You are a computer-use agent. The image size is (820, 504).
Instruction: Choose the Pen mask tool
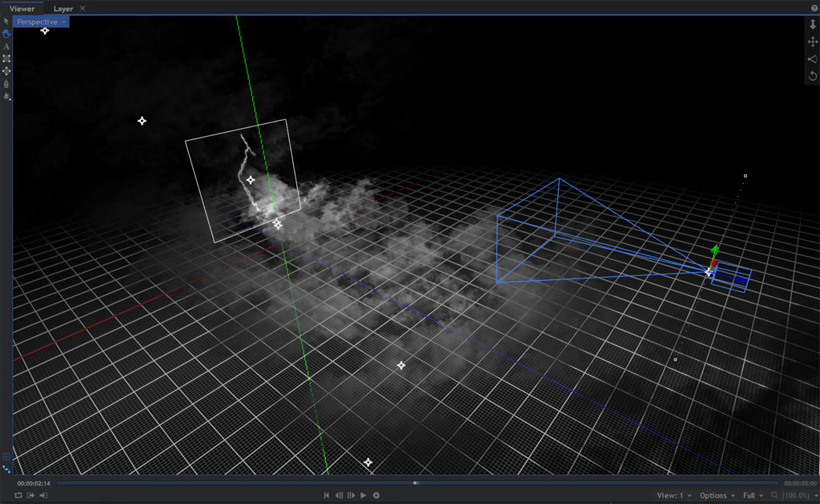(x=6, y=83)
